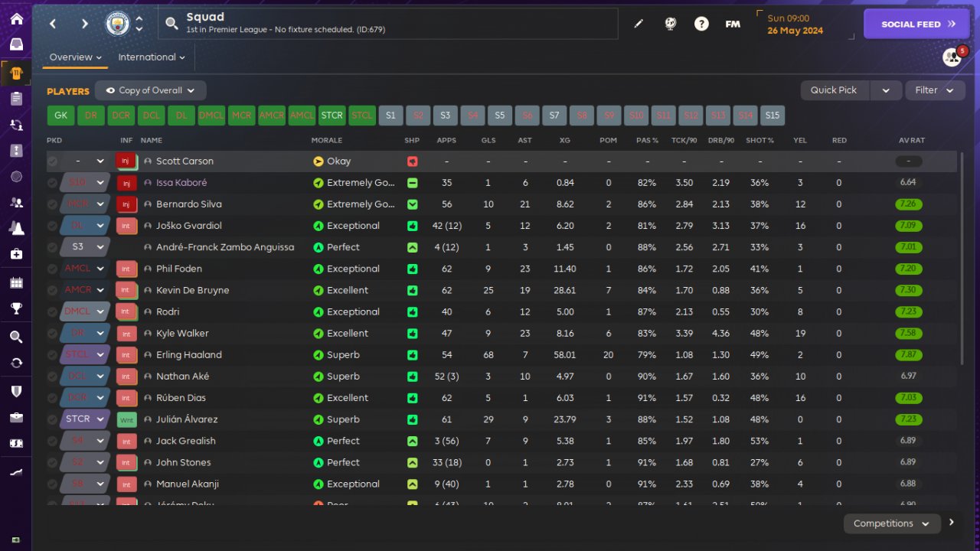This screenshot has height=551, width=980.
Task: Toggle picked circle for Erling Haaland
Action: [x=52, y=354]
